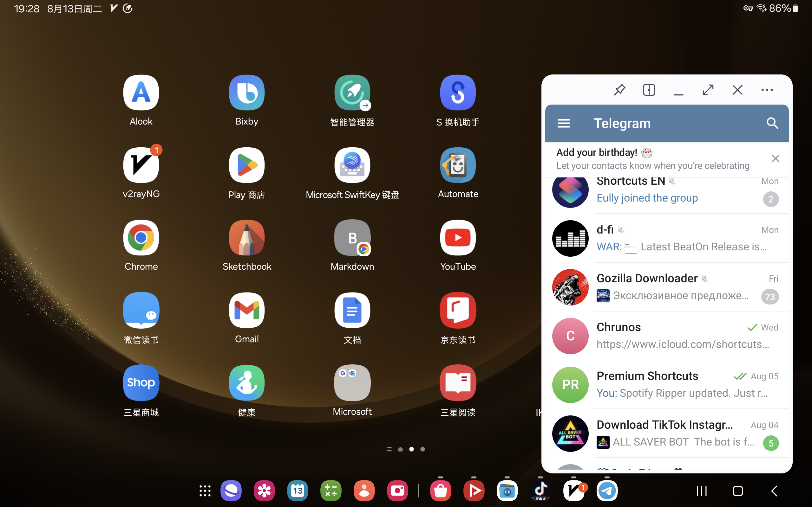Dismiss the Add your birthday banner

click(x=776, y=158)
